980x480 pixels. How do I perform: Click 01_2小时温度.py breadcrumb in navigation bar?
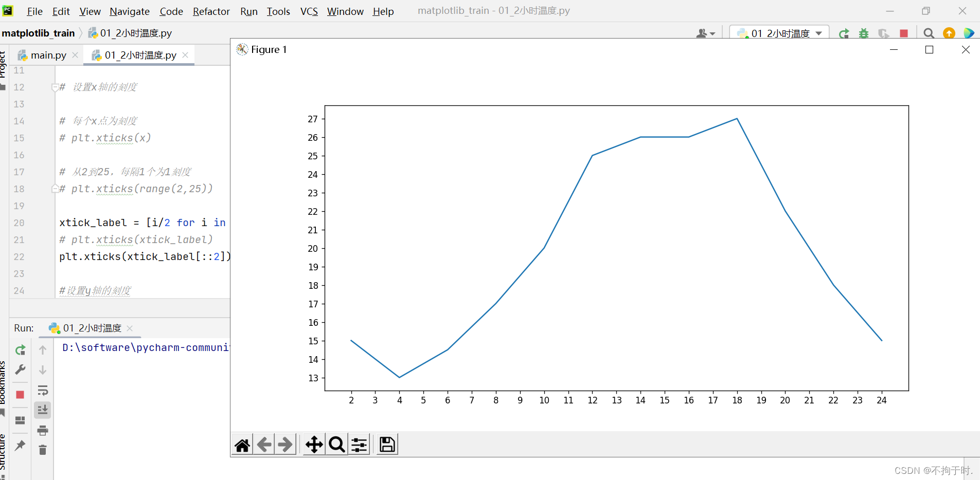(x=131, y=33)
